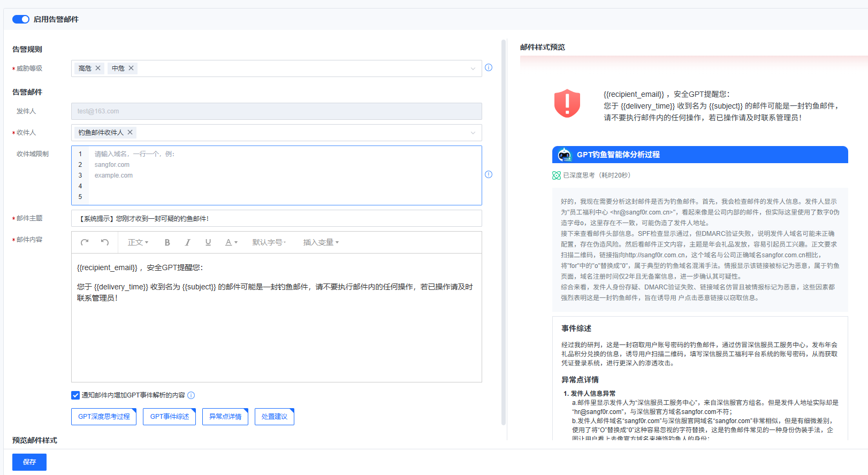Open the 默认字号 font size menu
Screen dimensions: 868x475
pos(269,242)
